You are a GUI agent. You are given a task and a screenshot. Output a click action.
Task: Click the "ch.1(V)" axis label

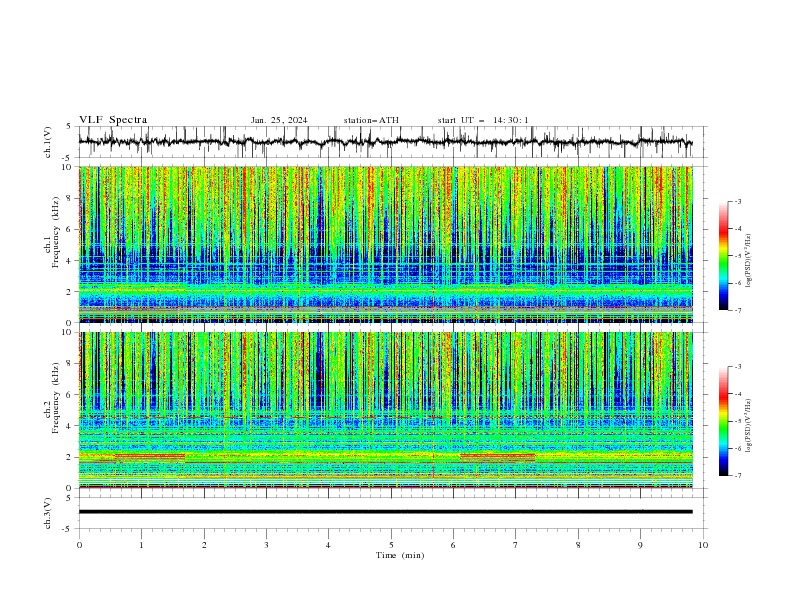coord(48,142)
